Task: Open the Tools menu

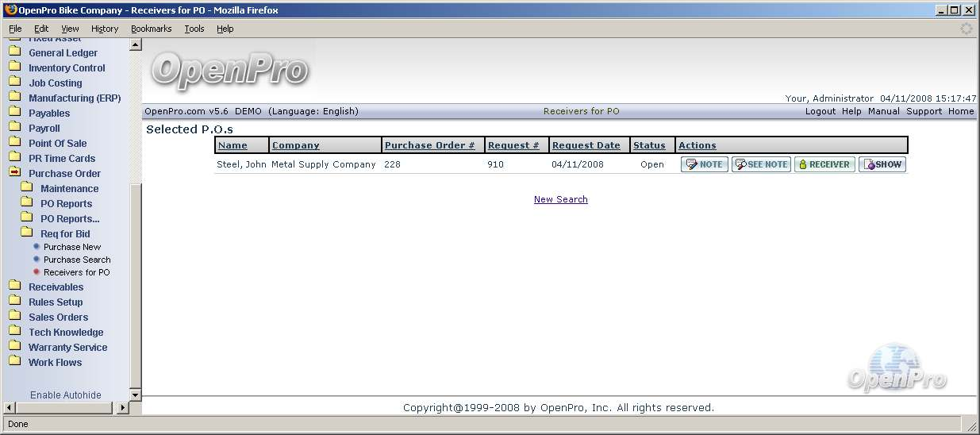Action: (194, 29)
